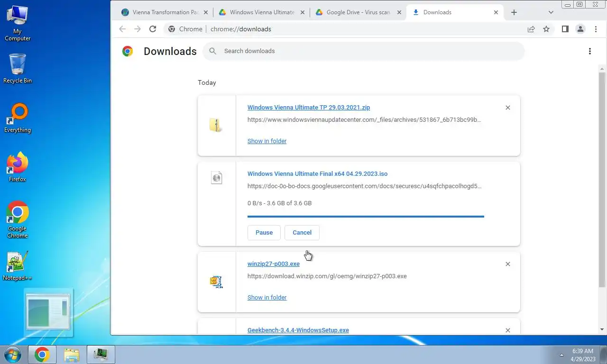The height and width of the screenshot is (364, 607).
Task: Open My Computer desktop icon
Action: click(18, 23)
